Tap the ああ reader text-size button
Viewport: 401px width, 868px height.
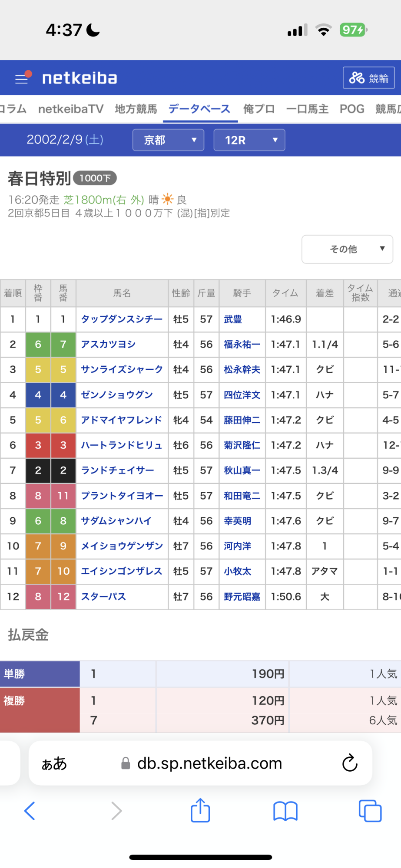pyautogui.click(x=54, y=763)
